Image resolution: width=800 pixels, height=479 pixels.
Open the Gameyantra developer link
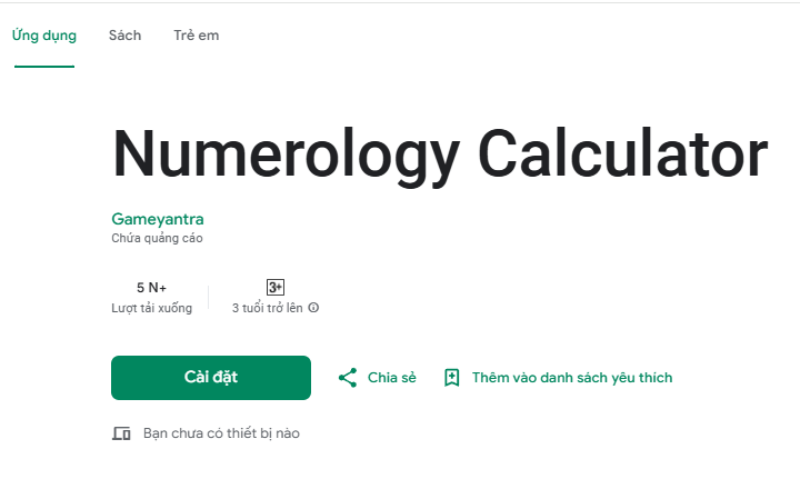[x=157, y=219]
